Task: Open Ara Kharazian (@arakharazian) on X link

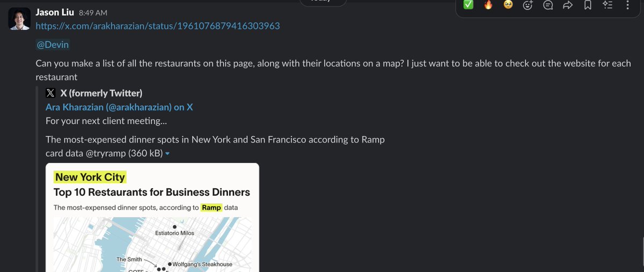Action: tap(119, 107)
